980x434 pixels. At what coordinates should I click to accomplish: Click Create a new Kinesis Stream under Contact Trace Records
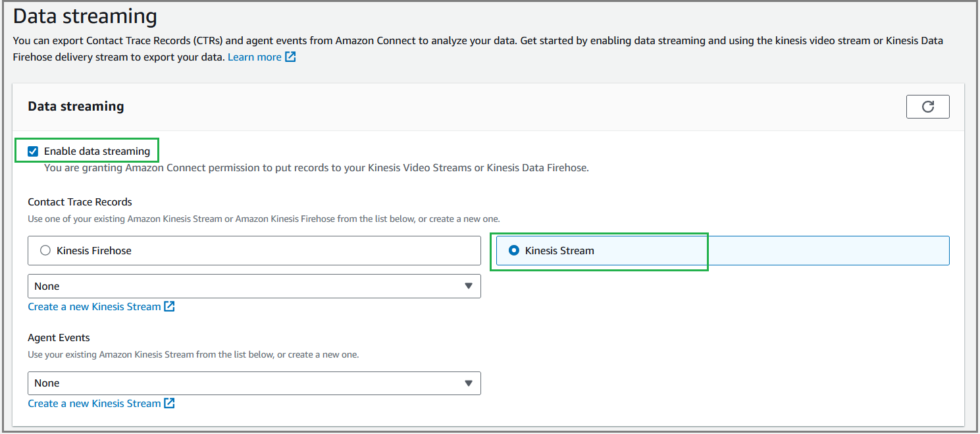94,306
